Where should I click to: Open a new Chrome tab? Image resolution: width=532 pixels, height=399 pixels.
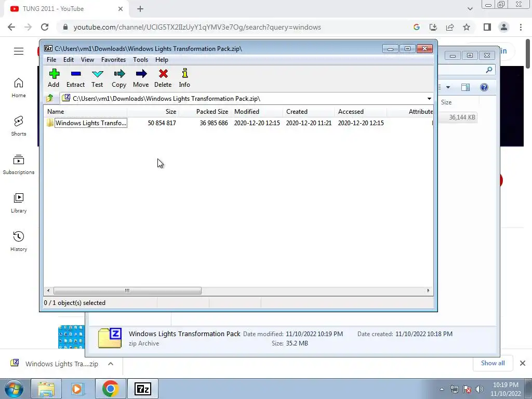click(140, 9)
